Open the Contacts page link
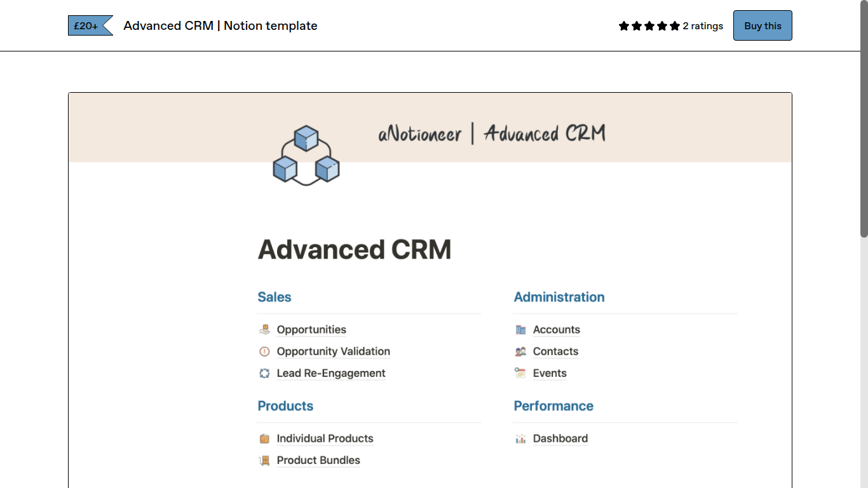This screenshot has height=488, width=868. pos(555,351)
